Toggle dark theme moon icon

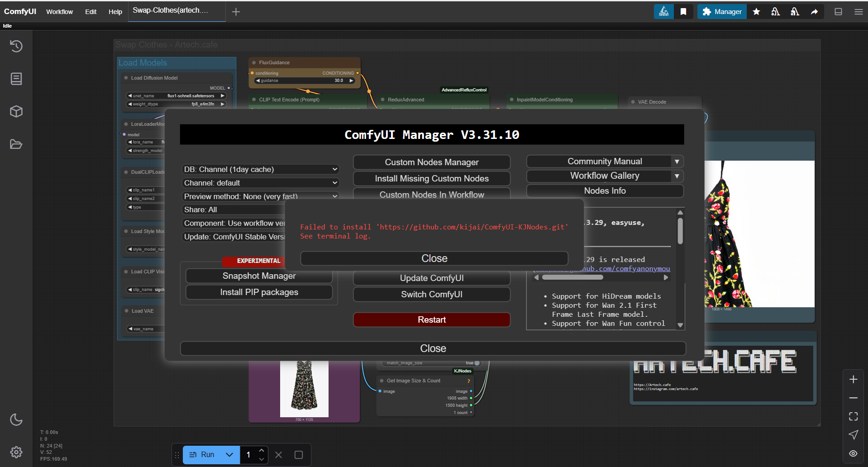coord(16,419)
